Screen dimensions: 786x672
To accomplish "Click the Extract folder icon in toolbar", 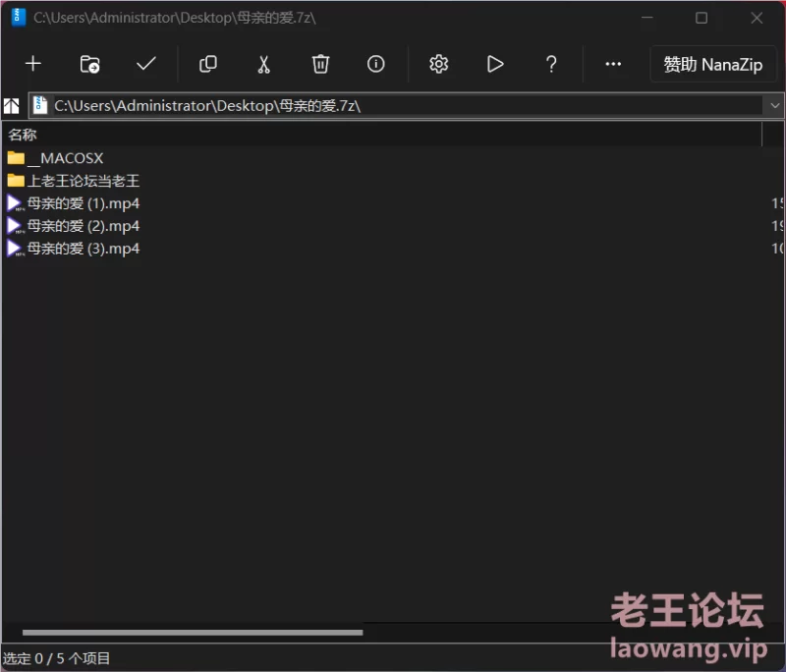I will (89, 64).
